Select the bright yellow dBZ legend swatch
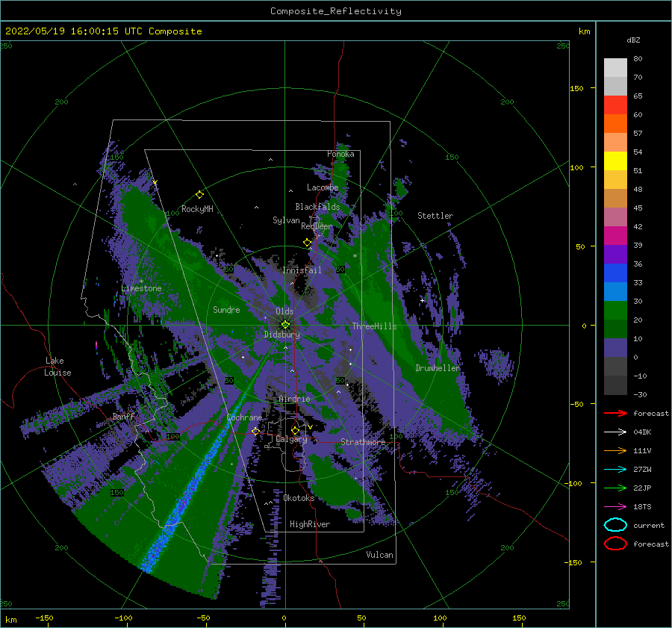 [x=615, y=161]
